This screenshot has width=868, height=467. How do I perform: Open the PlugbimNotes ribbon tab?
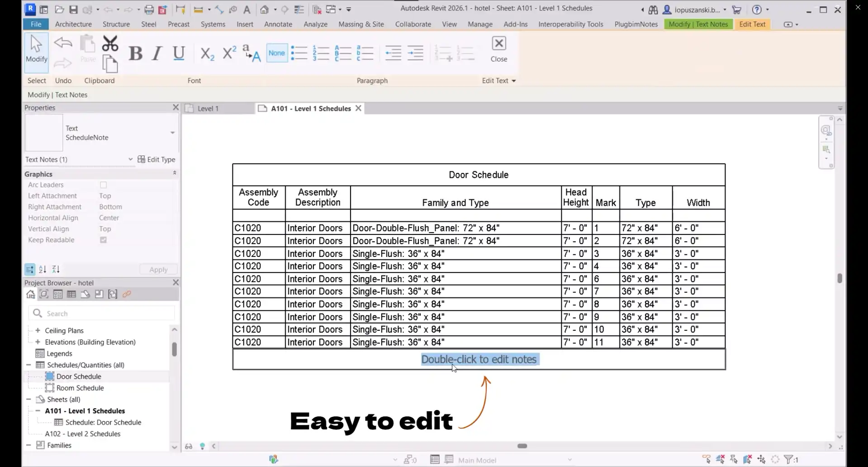click(x=636, y=24)
